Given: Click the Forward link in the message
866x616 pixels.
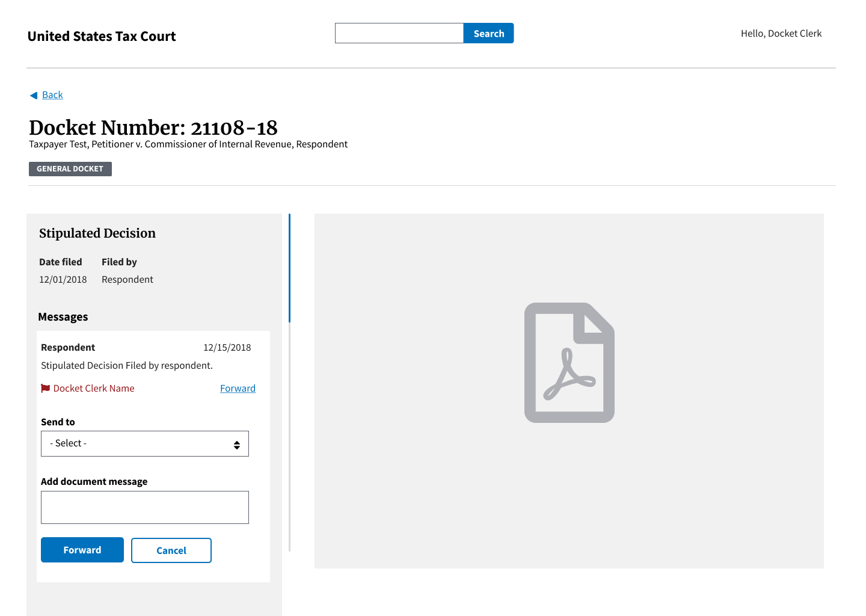Looking at the screenshot, I should [x=238, y=389].
